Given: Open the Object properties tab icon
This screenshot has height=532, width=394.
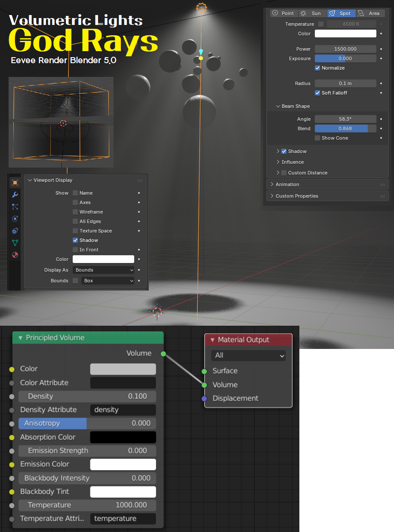Looking at the screenshot, I should tap(15, 183).
